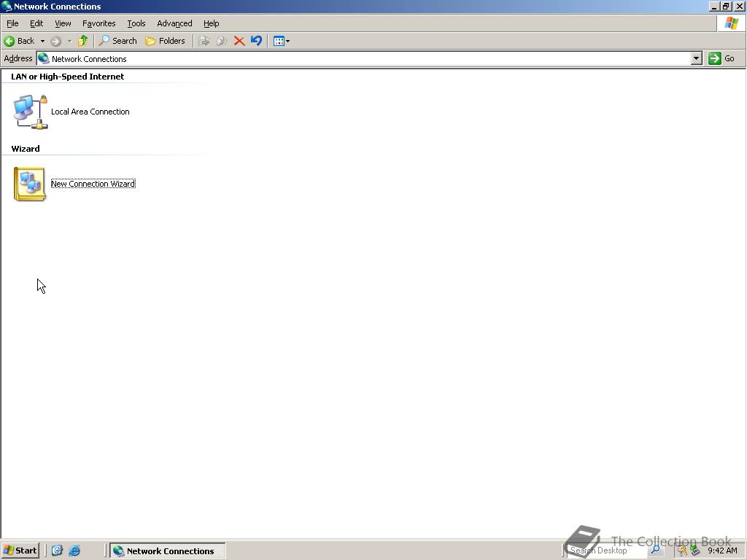Click the Search Desktop magnifier icon
The width and height of the screenshot is (747, 560).
pyautogui.click(x=656, y=551)
